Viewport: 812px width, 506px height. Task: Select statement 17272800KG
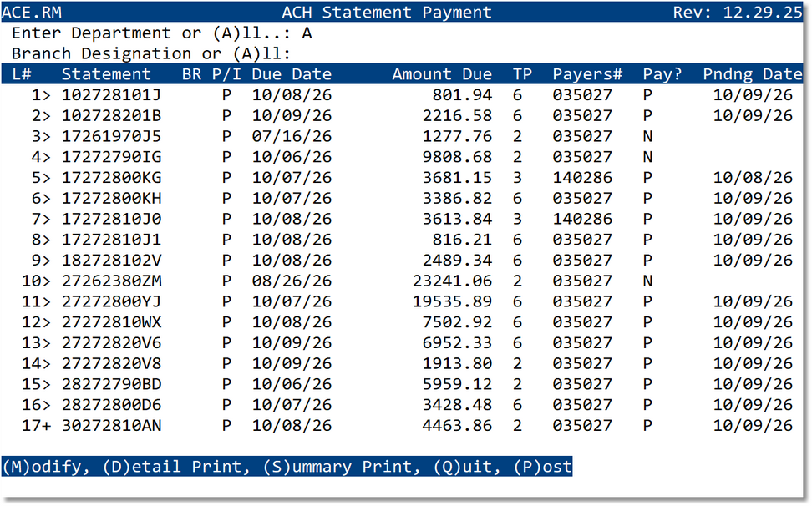[x=111, y=178]
